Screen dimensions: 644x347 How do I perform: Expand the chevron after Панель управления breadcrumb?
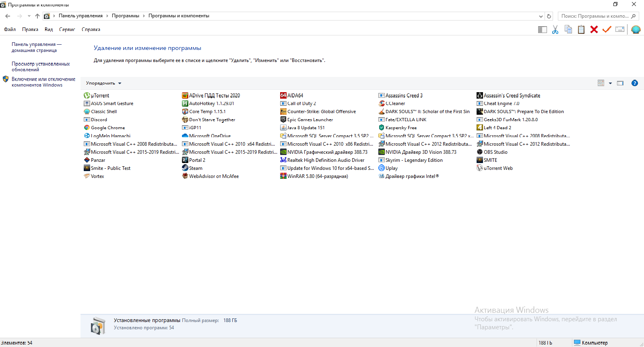coord(107,16)
